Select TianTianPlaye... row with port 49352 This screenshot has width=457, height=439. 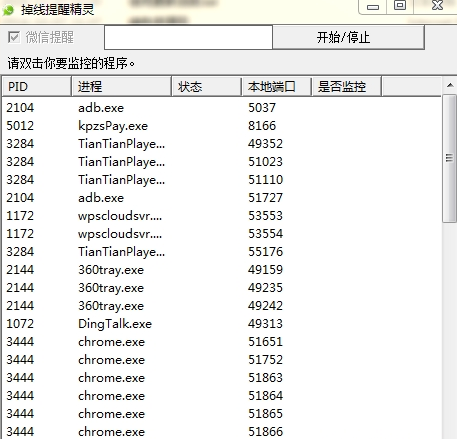(222, 144)
